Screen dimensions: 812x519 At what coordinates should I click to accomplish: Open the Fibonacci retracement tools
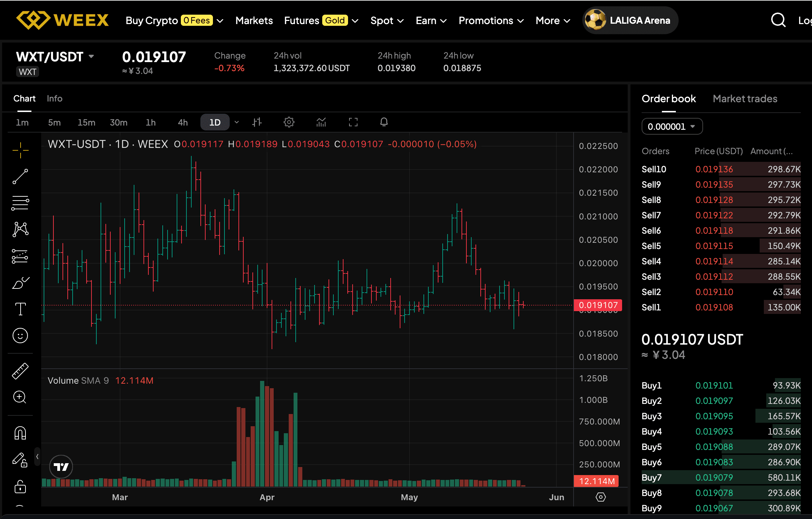pos(20,203)
